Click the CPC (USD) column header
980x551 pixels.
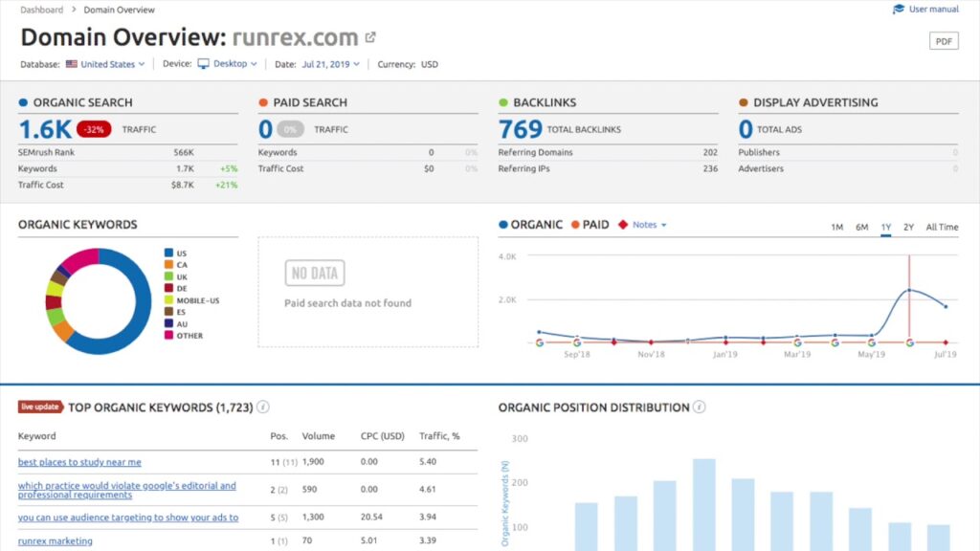click(383, 435)
